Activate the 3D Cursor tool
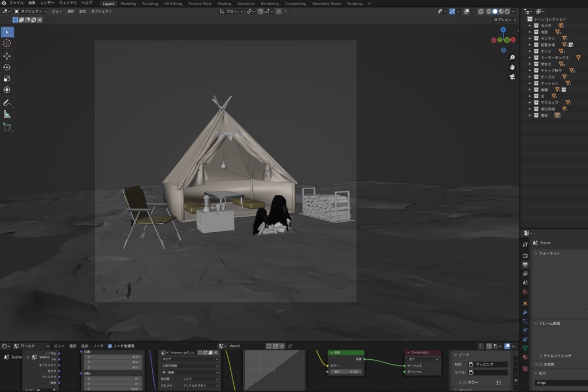This screenshot has height=392, width=588. [x=7, y=44]
